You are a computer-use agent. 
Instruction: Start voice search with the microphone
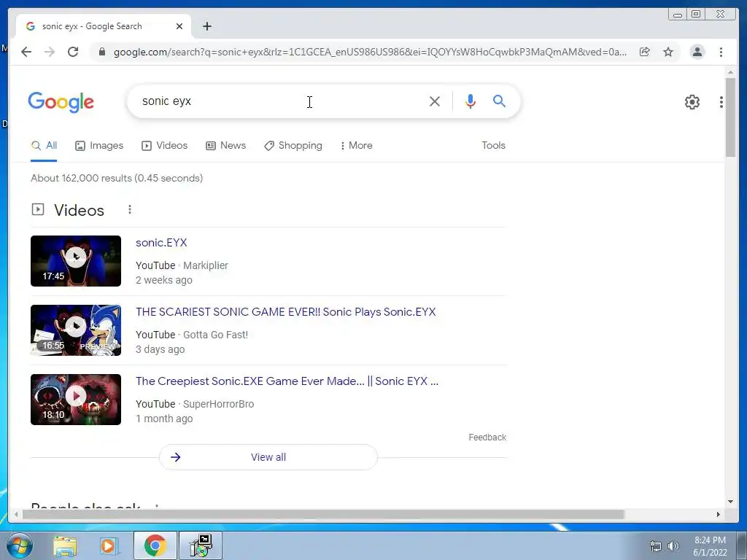coord(471,101)
